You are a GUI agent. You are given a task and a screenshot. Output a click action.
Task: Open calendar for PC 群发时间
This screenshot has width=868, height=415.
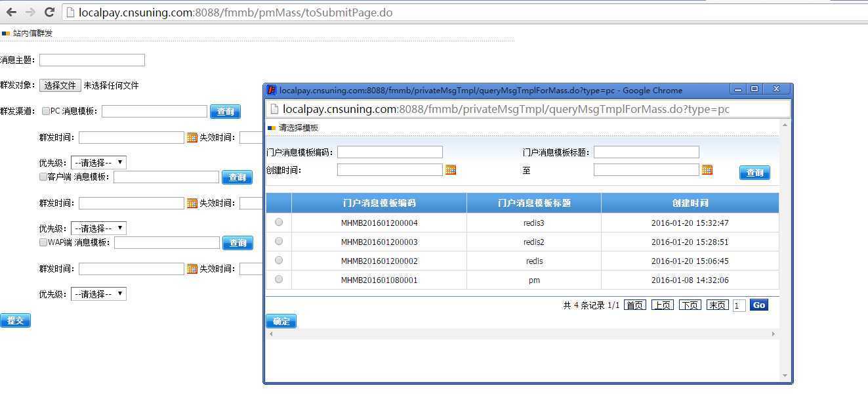click(x=192, y=137)
